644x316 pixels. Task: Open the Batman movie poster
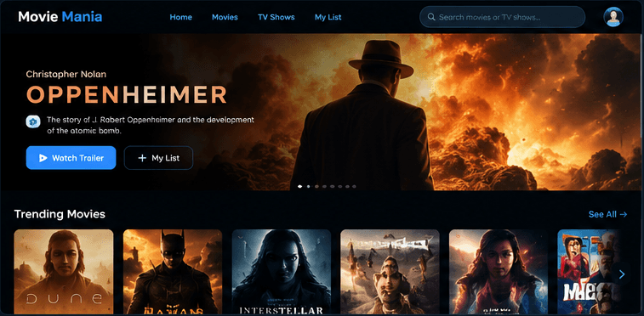coord(173,271)
